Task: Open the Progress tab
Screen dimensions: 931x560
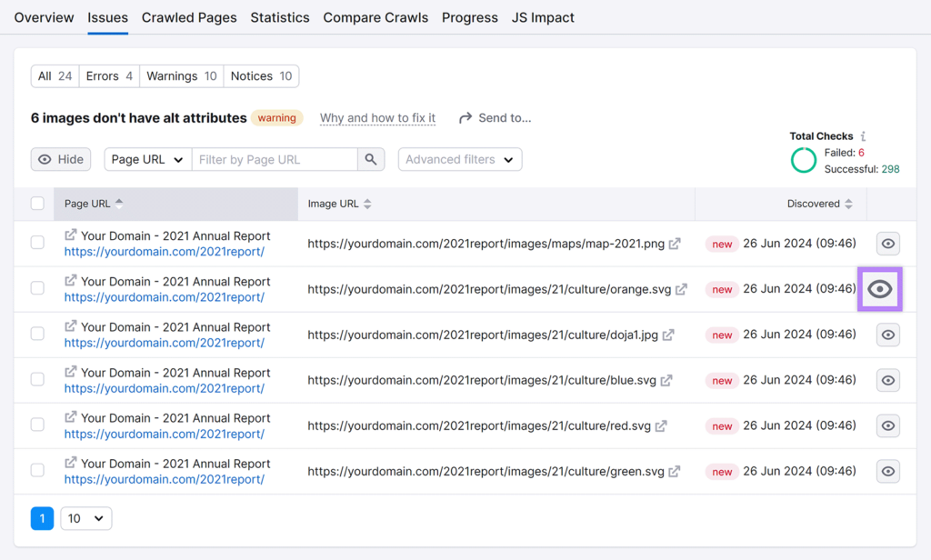Action: [470, 18]
